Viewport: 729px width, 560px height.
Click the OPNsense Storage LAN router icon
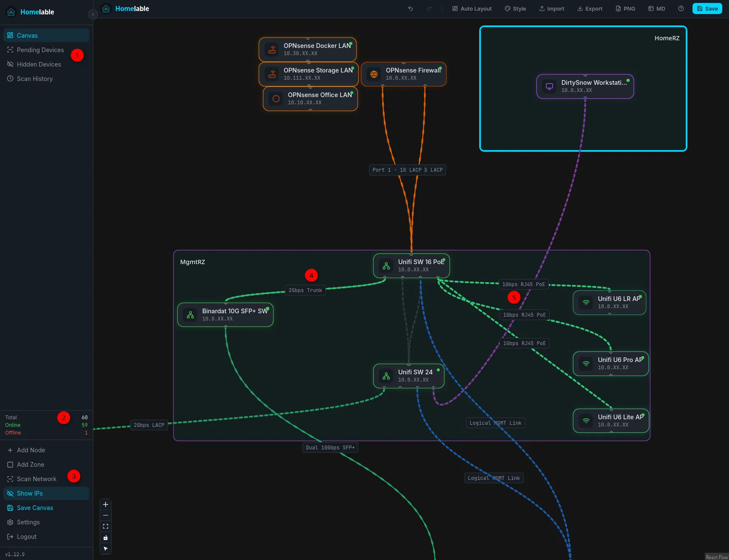(272, 74)
